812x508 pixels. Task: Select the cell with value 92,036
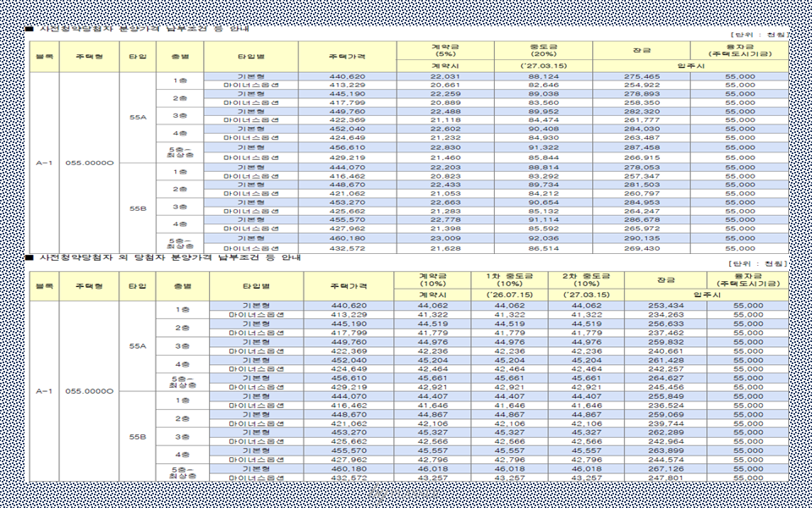(x=543, y=240)
